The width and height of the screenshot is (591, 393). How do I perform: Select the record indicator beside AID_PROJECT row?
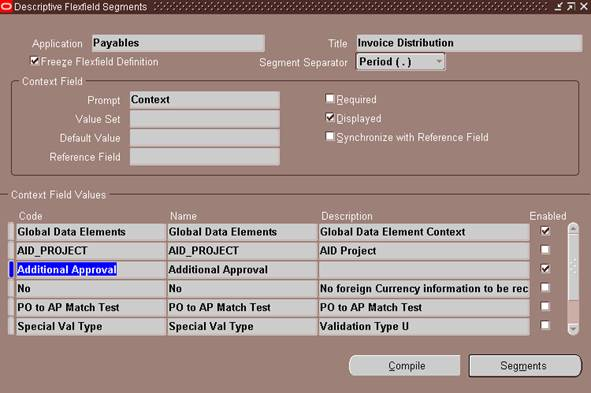coord(11,251)
